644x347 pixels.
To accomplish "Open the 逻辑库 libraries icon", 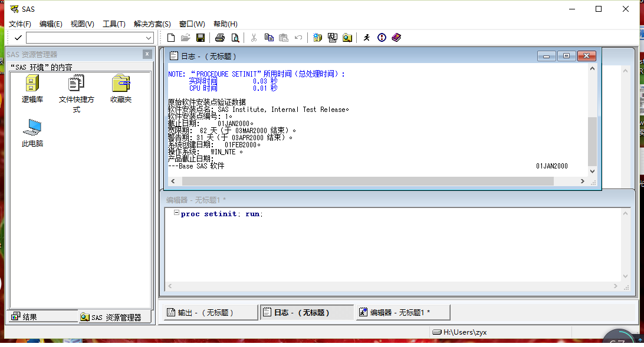I will click(32, 88).
